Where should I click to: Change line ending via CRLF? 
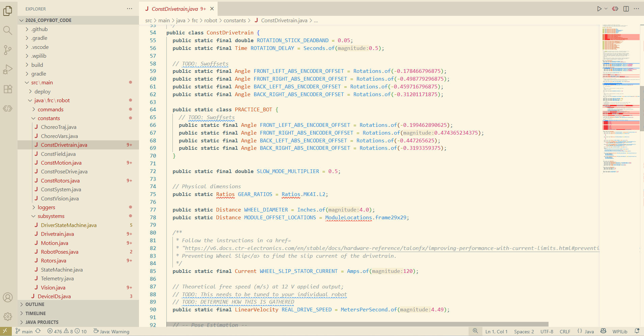(565, 332)
